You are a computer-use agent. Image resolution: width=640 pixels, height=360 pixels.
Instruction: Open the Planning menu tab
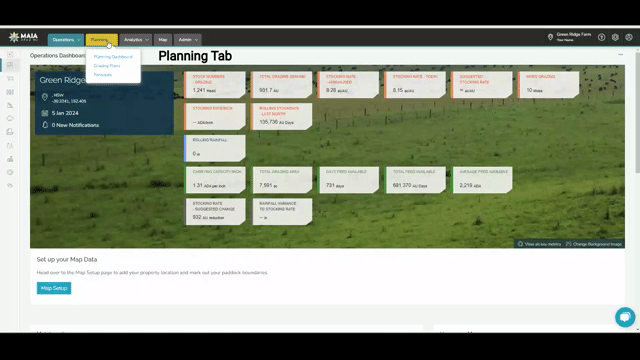102,40
